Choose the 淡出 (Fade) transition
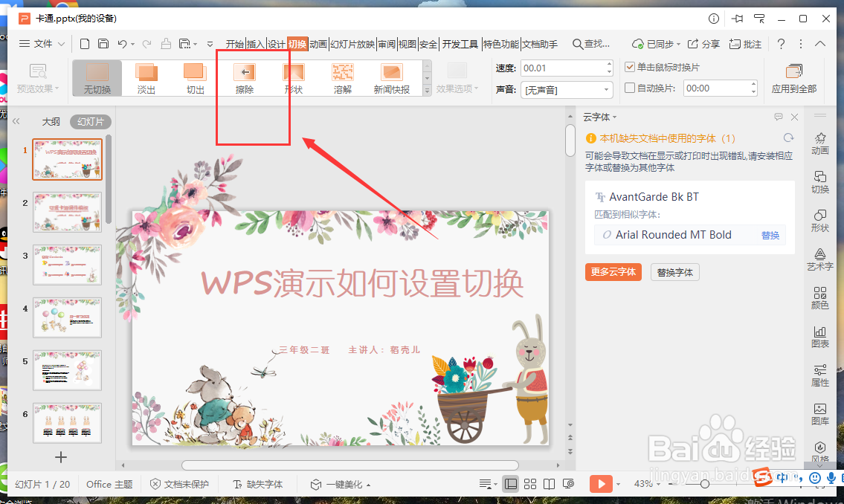The image size is (844, 504). click(146, 77)
